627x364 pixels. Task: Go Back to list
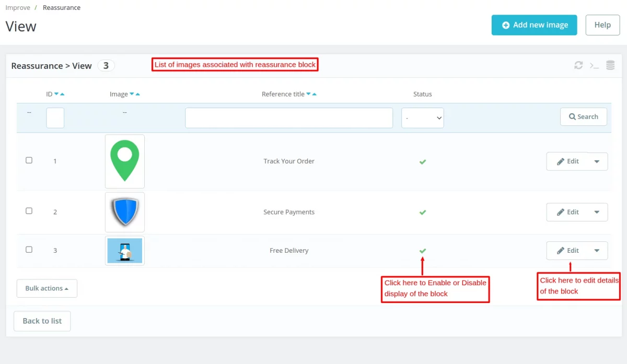point(42,321)
